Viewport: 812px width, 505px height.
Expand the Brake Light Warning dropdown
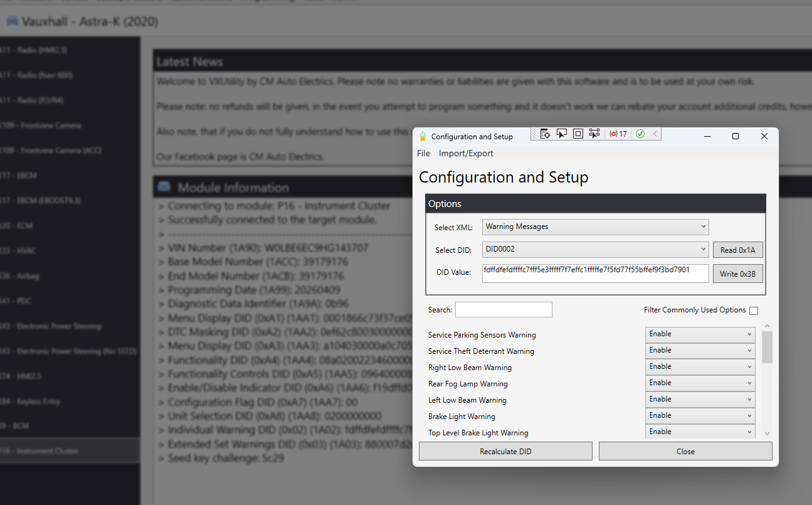(x=700, y=416)
